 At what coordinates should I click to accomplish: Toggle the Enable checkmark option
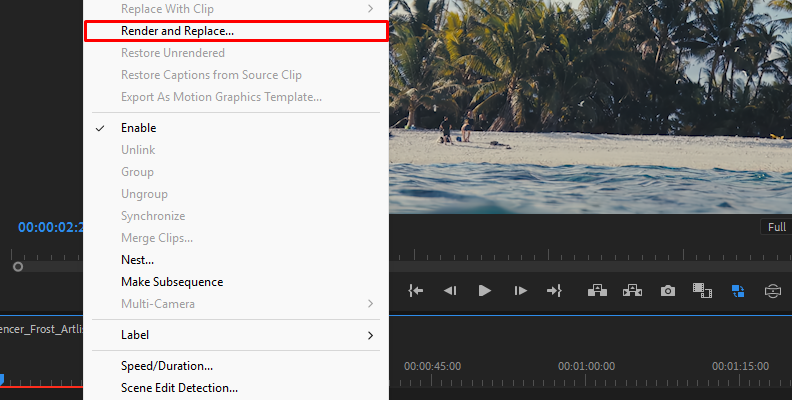236,128
